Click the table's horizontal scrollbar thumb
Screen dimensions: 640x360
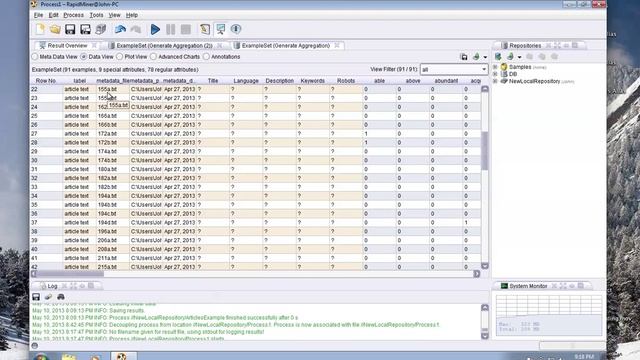tap(70, 274)
